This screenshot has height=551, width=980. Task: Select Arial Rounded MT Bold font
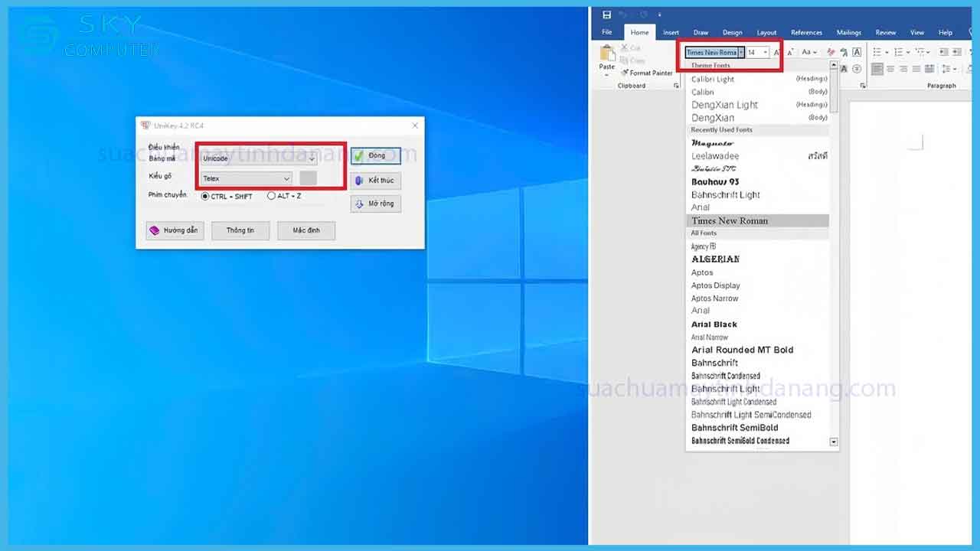point(758,350)
